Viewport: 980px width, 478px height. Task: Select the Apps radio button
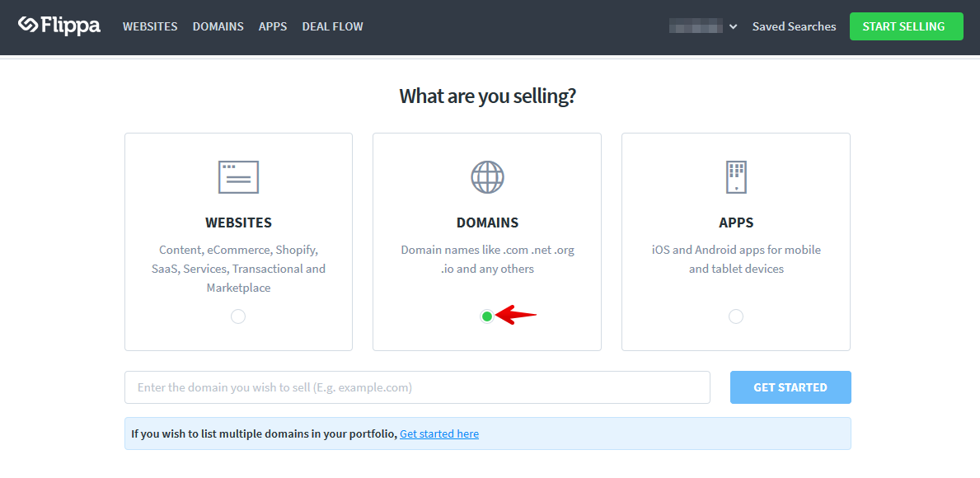point(736,316)
